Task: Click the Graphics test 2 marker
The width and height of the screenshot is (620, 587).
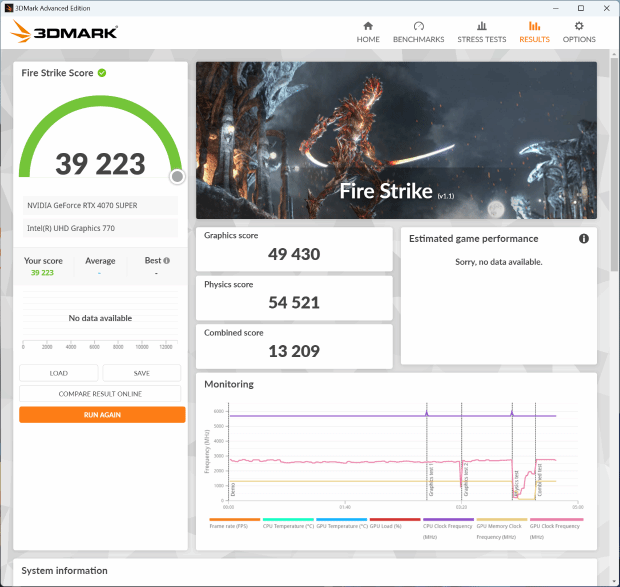Action: click(x=466, y=479)
